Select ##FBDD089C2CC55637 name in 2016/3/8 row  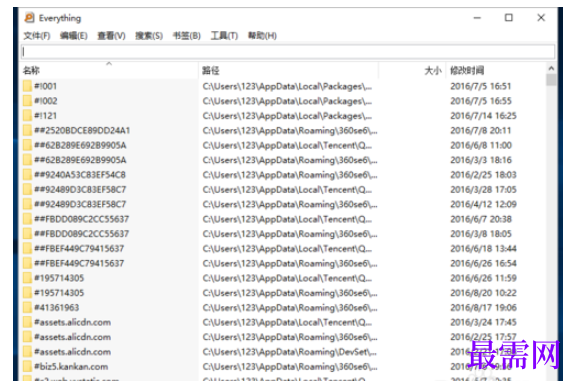(x=81, y=234)
